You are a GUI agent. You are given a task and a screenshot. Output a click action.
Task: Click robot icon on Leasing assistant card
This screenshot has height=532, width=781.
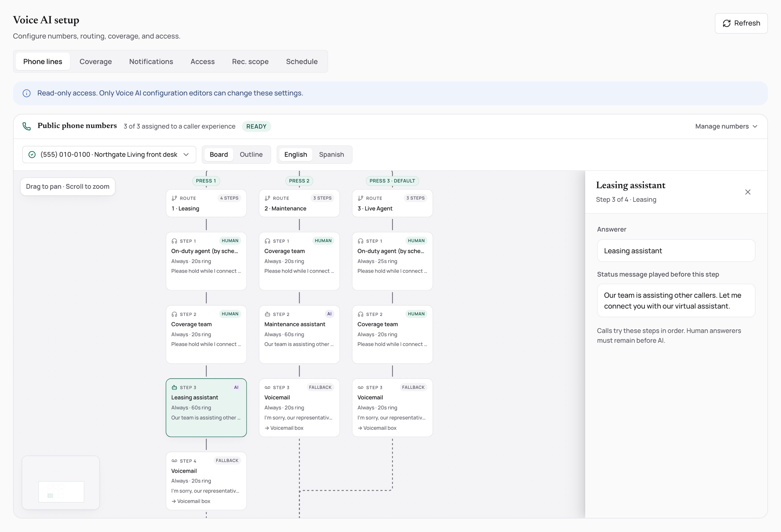[x=174, y=388]
